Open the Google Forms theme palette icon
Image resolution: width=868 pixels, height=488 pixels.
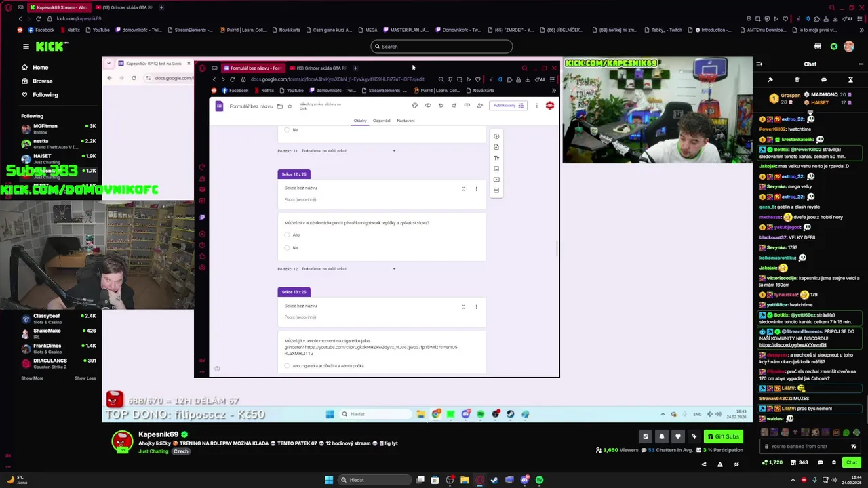415,106
